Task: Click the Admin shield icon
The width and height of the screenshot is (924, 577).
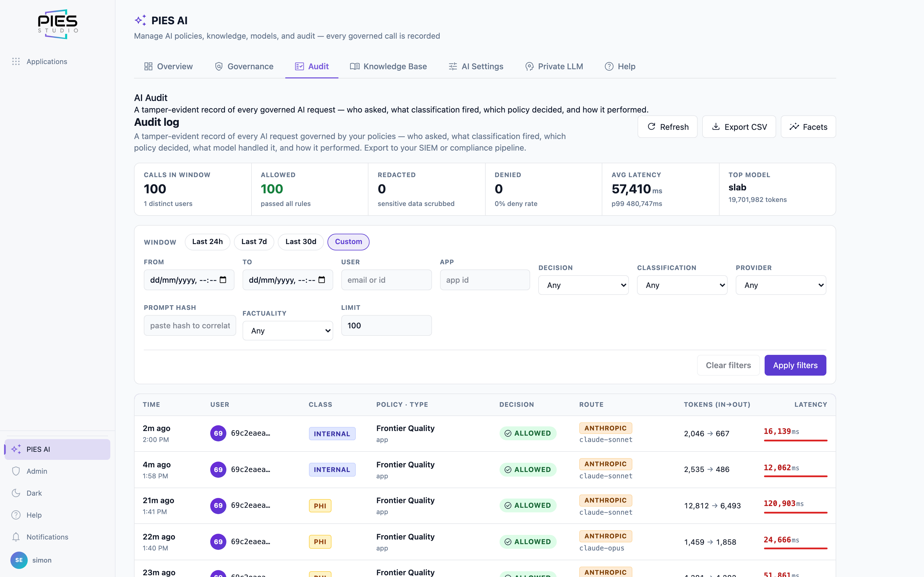Action: 16,471
